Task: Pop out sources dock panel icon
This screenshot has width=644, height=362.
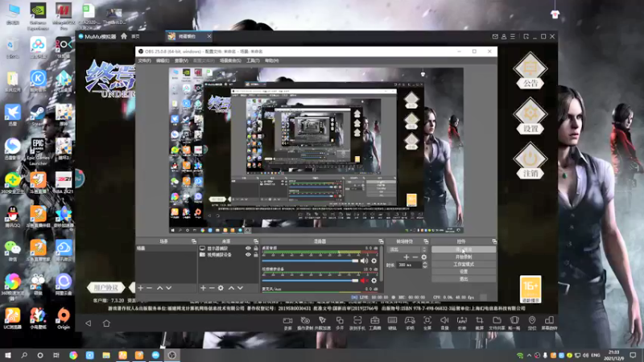Action: (x=256, y=241)
